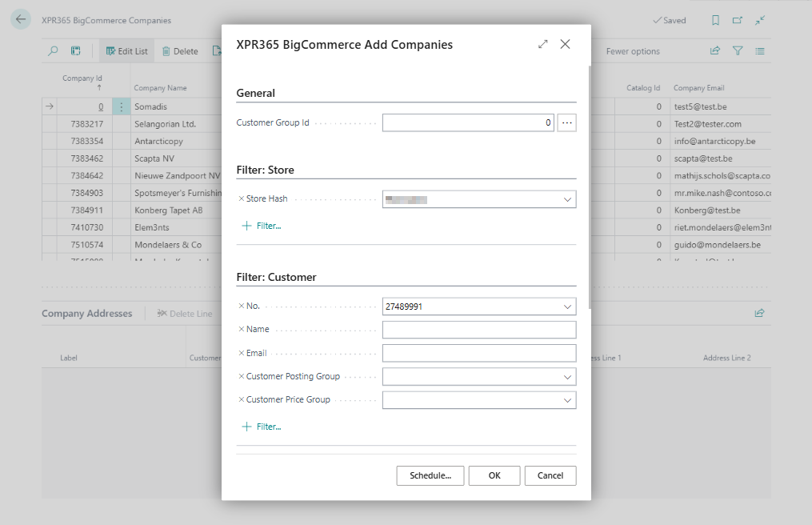The width and height of the screenshot is (812, 525).
Task: Remove the Email filter
Action: coord(241,353)
